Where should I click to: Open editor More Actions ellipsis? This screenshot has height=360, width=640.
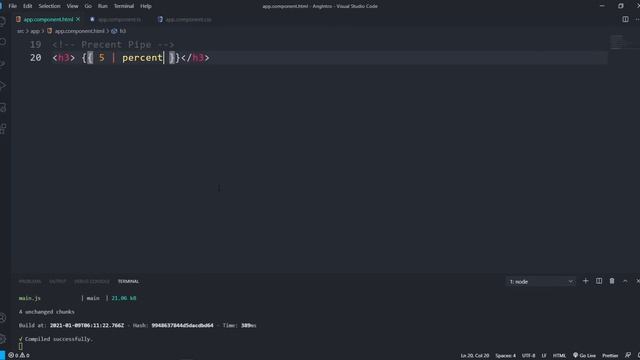[x=637, y=19]
